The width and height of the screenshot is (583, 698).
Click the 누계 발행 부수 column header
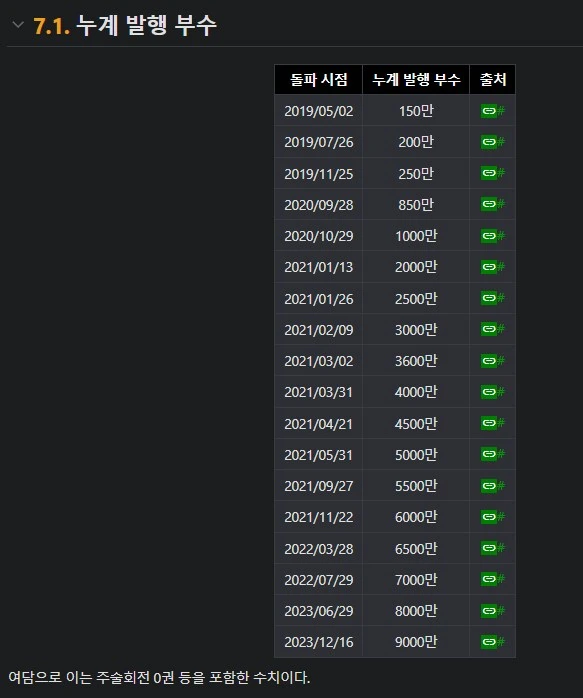pos(416,80)
